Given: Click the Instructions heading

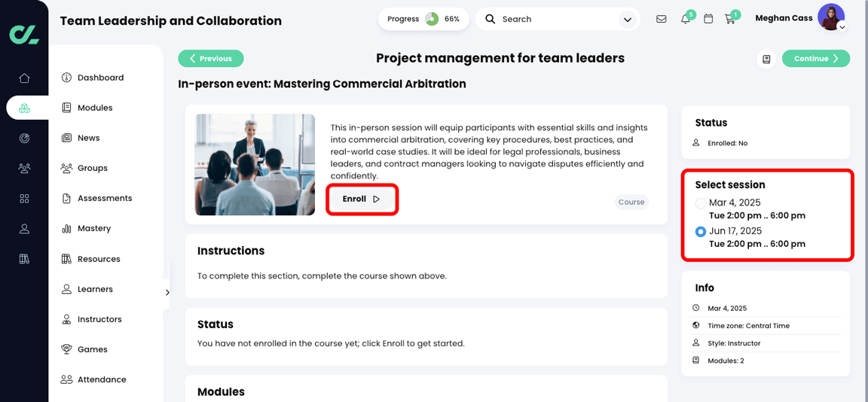Looking at the screenshot, I should pos(231,251).
